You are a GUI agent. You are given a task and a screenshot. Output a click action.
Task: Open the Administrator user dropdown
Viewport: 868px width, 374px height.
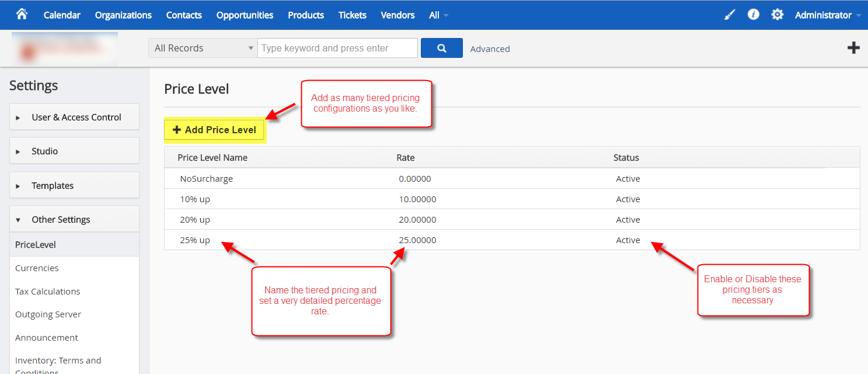pyautogui.click(x=827, y=15)
